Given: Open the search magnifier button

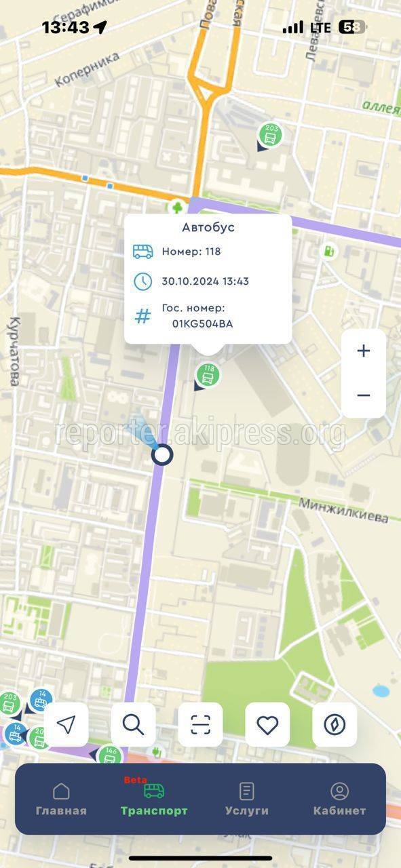Looking at the screenshot, I should click(133, 724).
